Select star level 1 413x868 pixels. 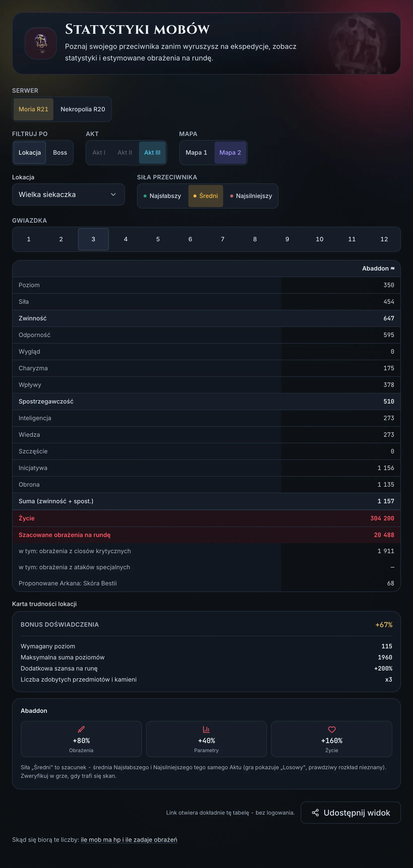click(29, 239)
